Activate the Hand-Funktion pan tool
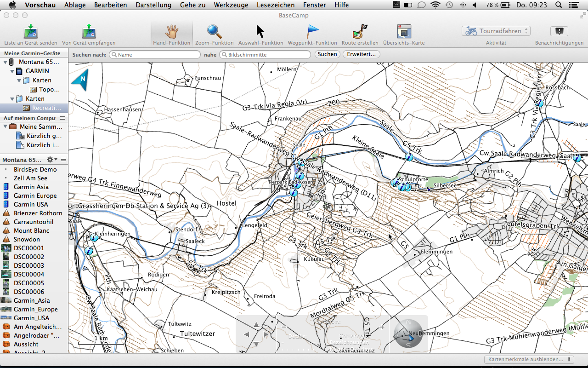 (x=172, y=32)
